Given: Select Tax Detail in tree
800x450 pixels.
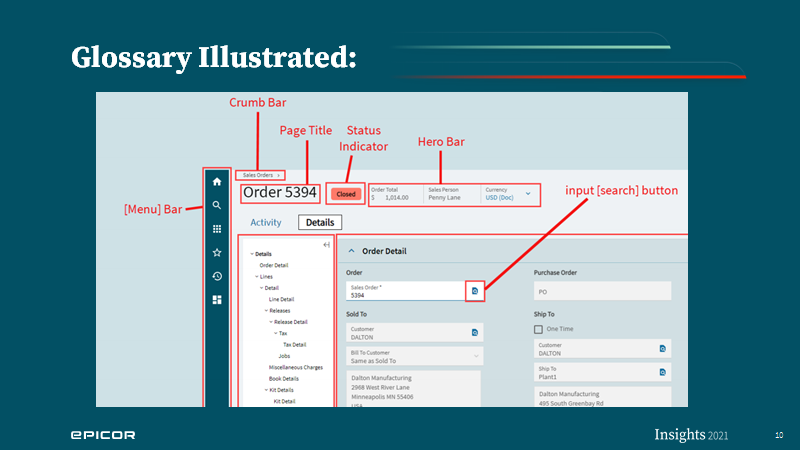Looking at the screenshot, I should (295, 345).
